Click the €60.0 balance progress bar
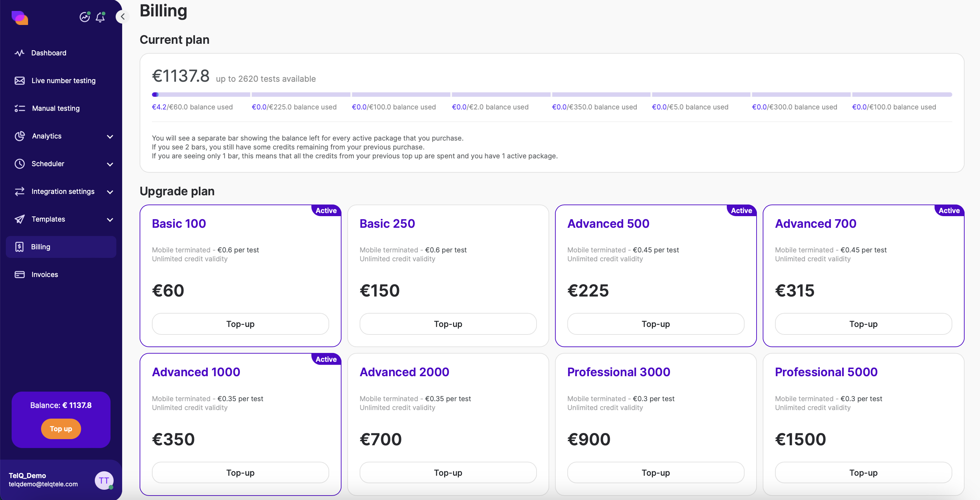Screen dimensions: 980x500 (201, 95)
